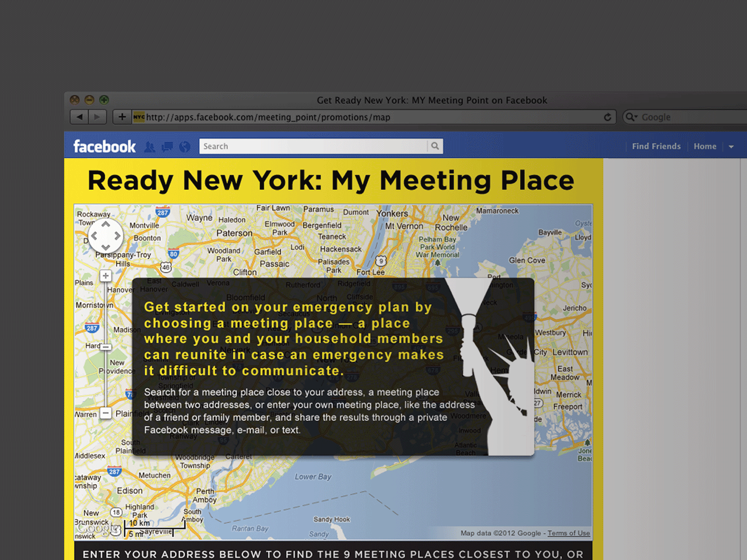Pan the map right with the arrow
This screenshot has width=747, height=560.
pyautogui.click(x=118, y=236)
